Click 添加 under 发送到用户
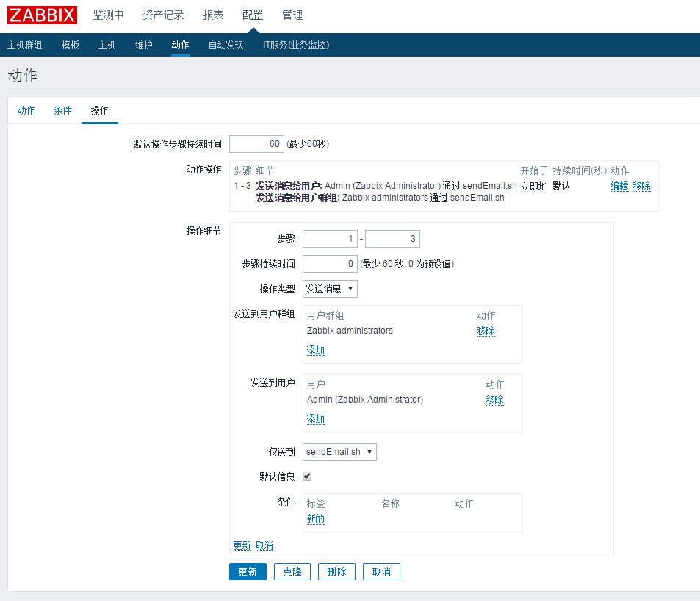This screenshot has height=601, width=700. click(x=316, y=420)
